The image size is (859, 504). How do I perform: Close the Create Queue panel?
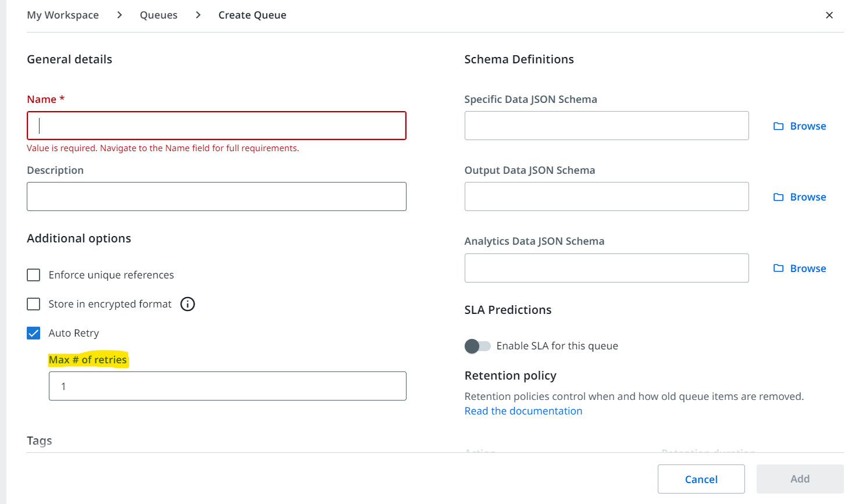coord(829,15)
